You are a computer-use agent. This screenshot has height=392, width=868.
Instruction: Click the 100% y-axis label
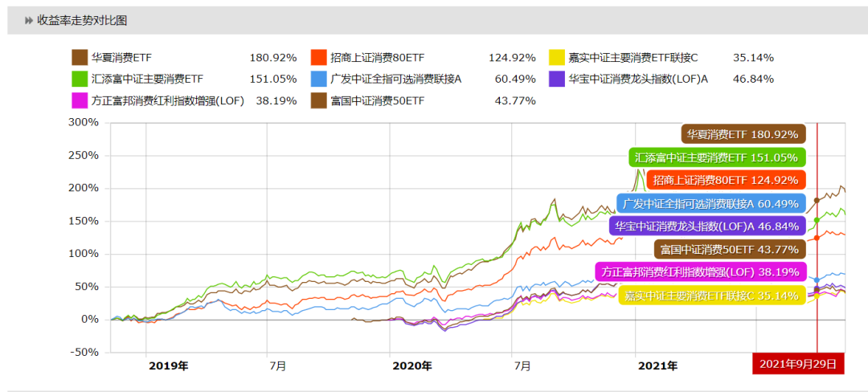pyautogui.click(x=83, y=255)
